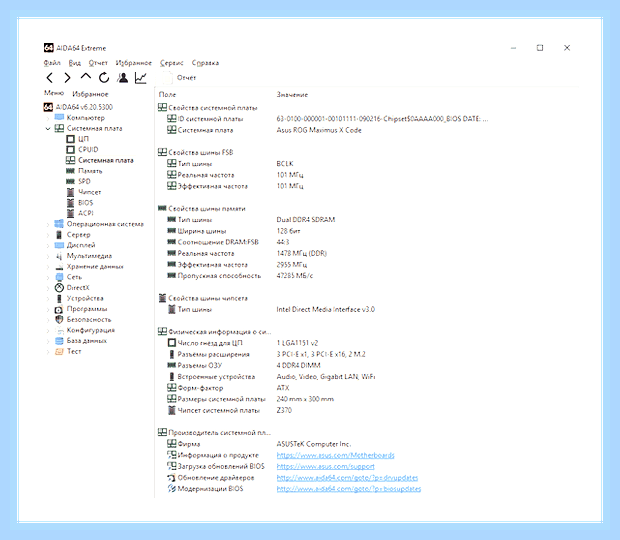Open the Отчет menu in the menu bar
The image size is (620, 540).
pyautogui.click(x=98, y=63)
